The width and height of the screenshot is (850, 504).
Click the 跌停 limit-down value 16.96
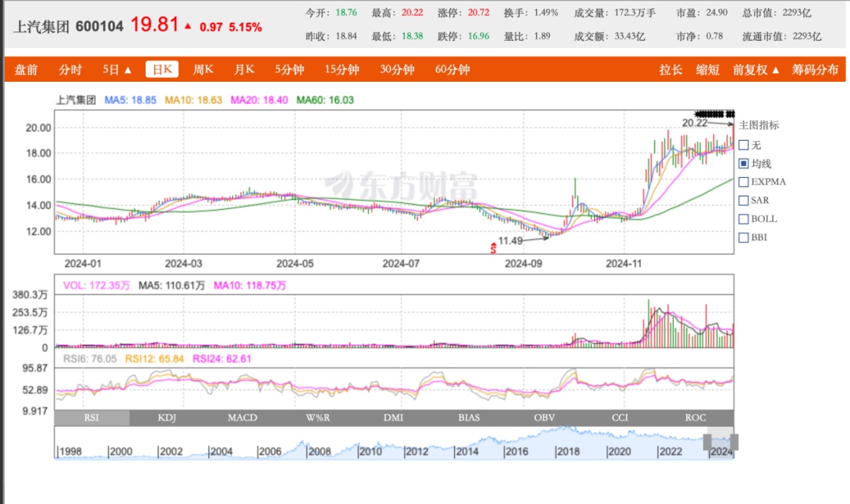479,36
